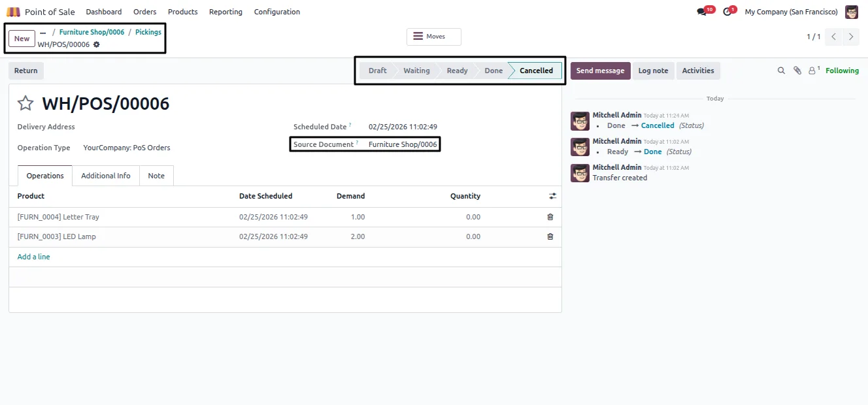This screenshot has width=868, height=405.
Task: Click the Scheduled Date value field
Action: point(403,127)
